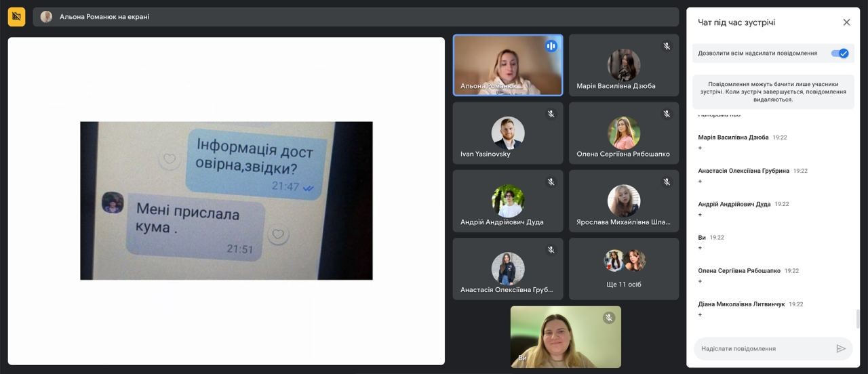
Task: Close the meeting chat panel
Action: 846,22
